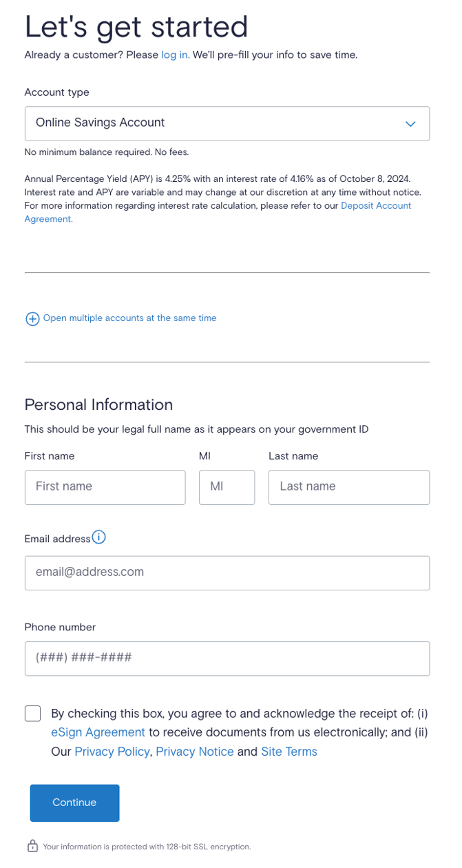View the Deposit Account Agreement
This screenshot has height=868, width=462.
point(376,205)
